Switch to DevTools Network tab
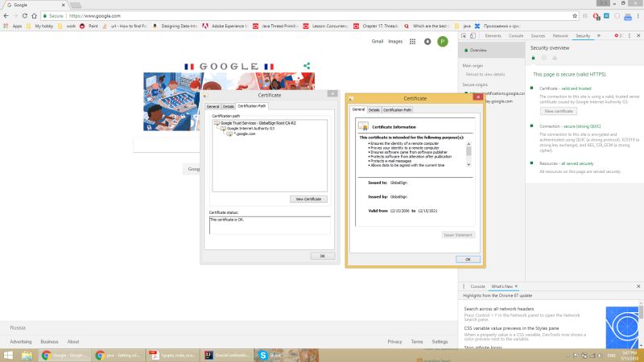The width and height of the screenshot is (644, 362). coord(560,35)
